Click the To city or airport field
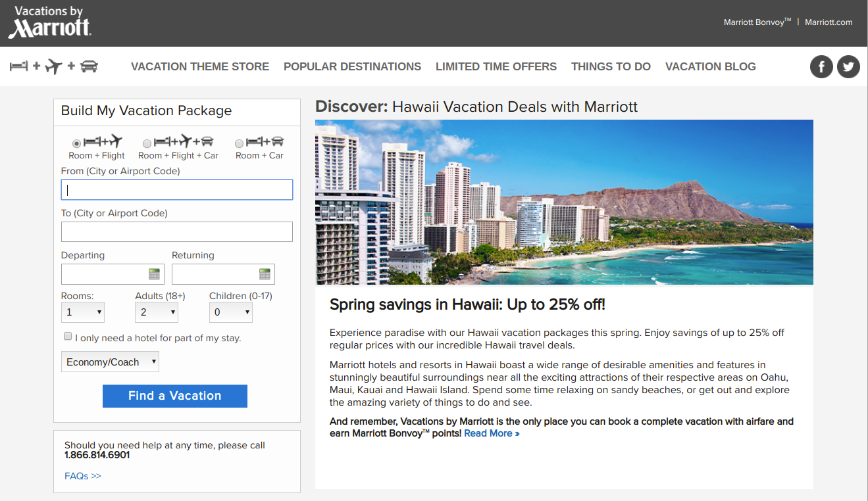 [x=177, y=232]
